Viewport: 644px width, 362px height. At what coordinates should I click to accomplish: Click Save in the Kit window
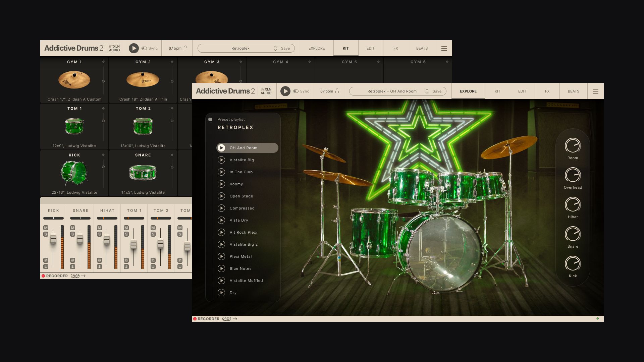point(285,48)
